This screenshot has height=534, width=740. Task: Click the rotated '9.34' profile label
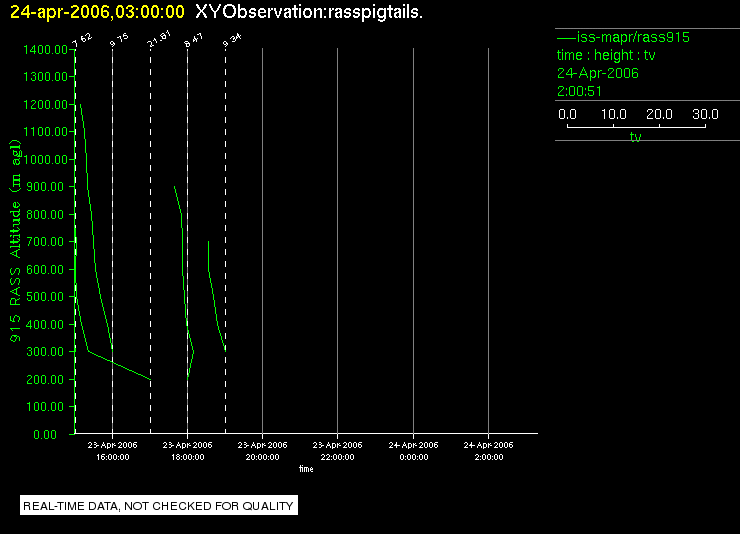tap(232, 41)
